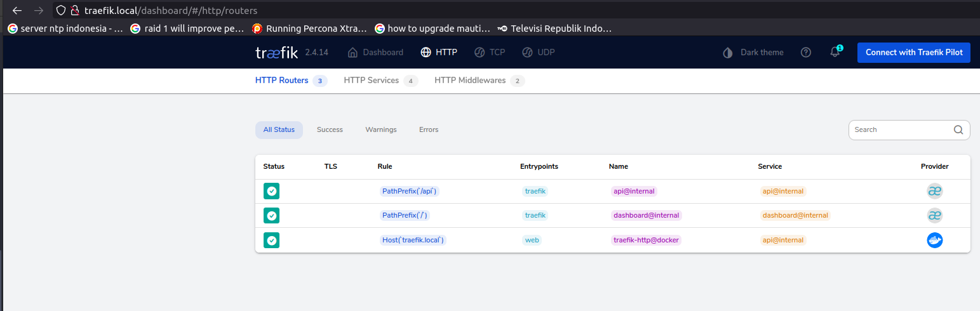Select HTTP in top navigation

(439, 52)
